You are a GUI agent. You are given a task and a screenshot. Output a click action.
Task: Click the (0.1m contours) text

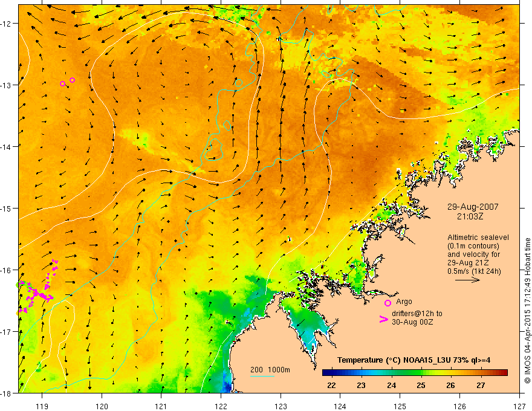pyautogui.click(x=473, y=246)
